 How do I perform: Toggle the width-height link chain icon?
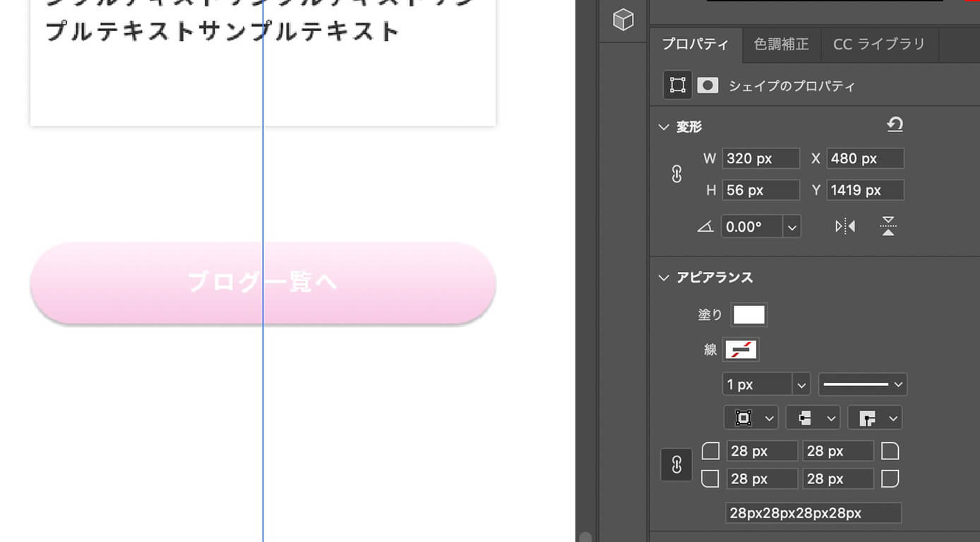tap(676, 174)
